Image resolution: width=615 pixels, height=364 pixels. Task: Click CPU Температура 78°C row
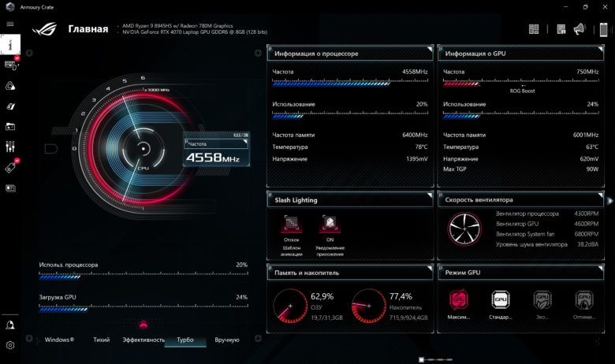click(350, 147)
